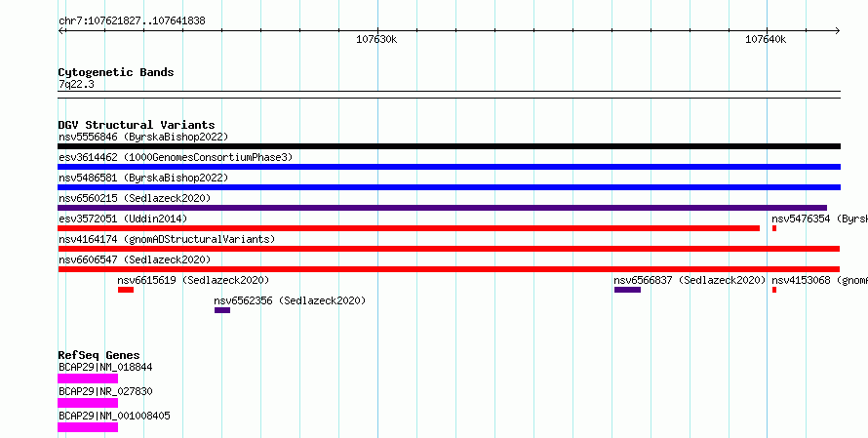
Task: Open variant label nsv5556846 (ByrskaBishop2022)
Action: 143,137
